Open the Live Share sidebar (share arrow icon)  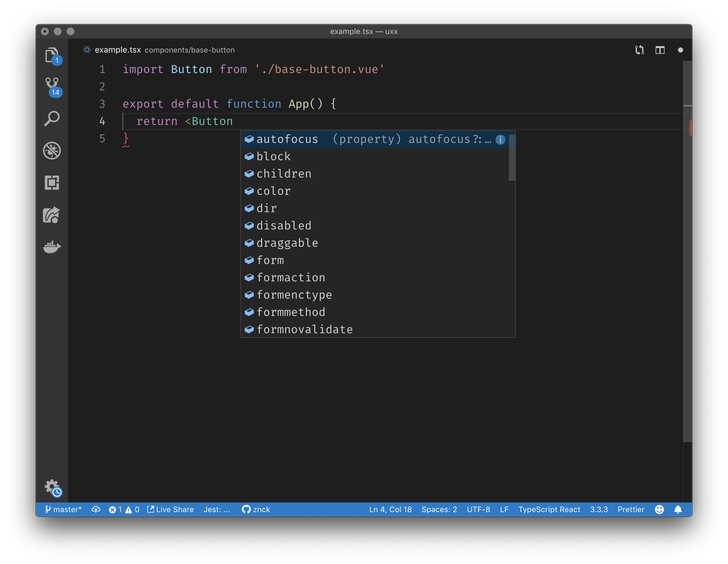point(52,215)
